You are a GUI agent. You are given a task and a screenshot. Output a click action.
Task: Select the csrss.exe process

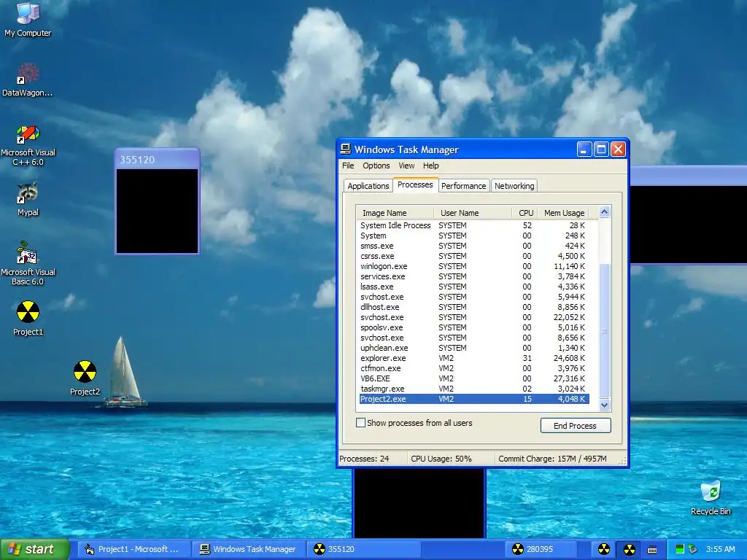point(473,256)
